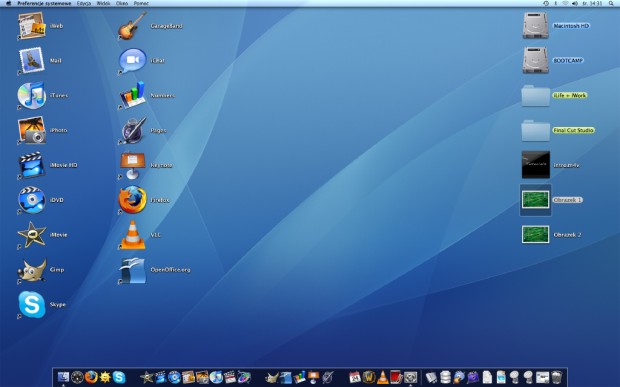Select the Numbers desktop icon

[x=132, y=95]
